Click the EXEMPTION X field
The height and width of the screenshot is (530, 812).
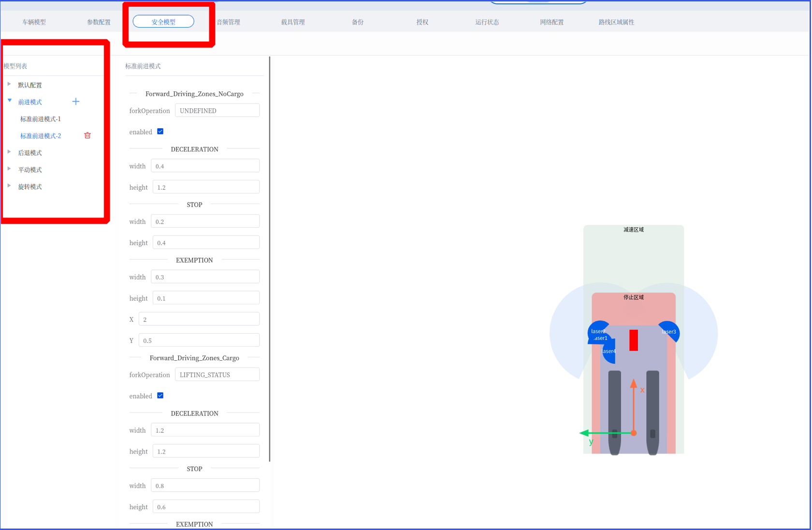point(199,319)
